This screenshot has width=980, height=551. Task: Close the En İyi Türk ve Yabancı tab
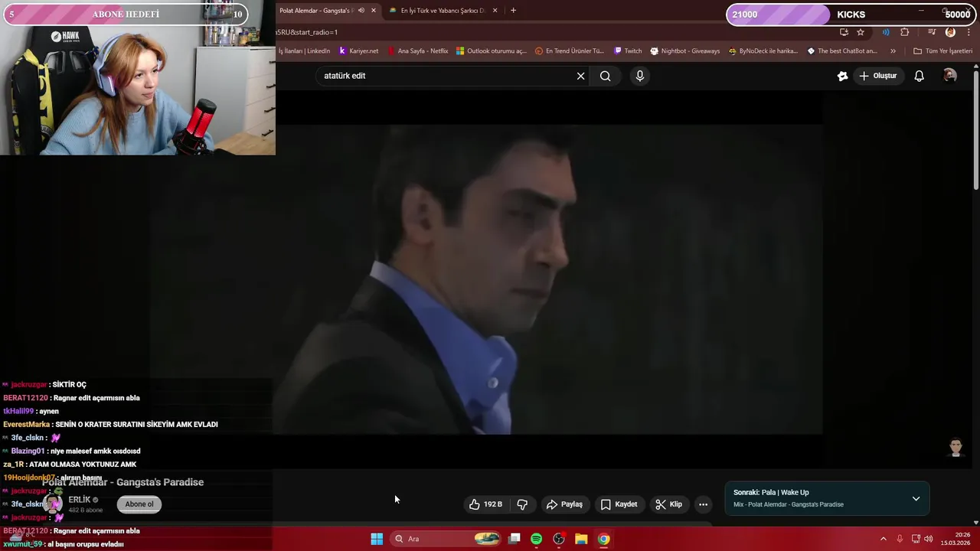pyautogui.click(x=495, y=11)
